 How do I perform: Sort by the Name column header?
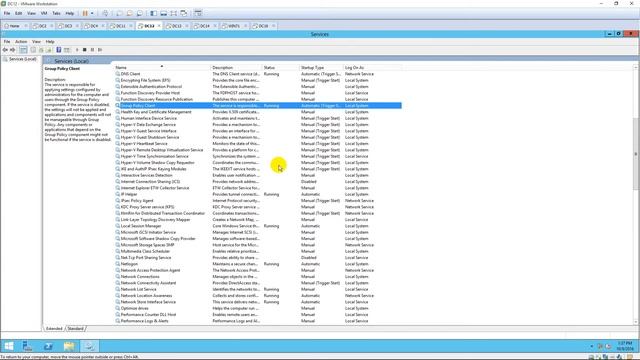[x=162, y=67]
